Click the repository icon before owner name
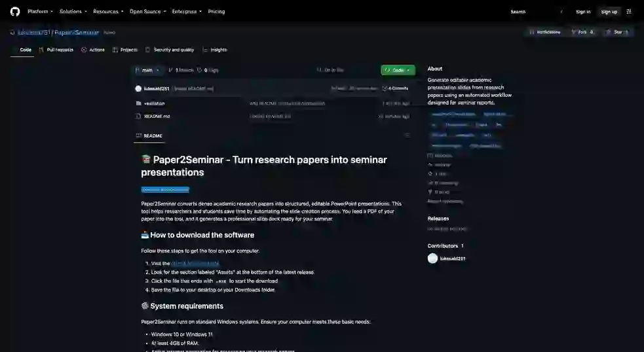 tap(12, 33)
